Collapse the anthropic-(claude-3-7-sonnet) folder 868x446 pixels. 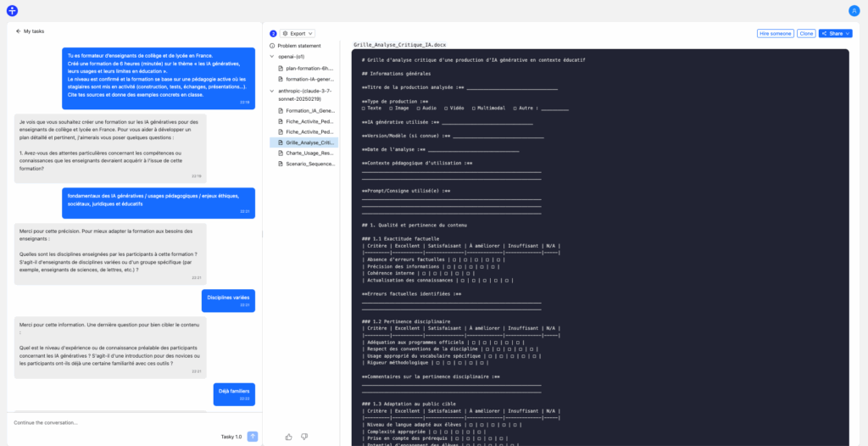272,90
